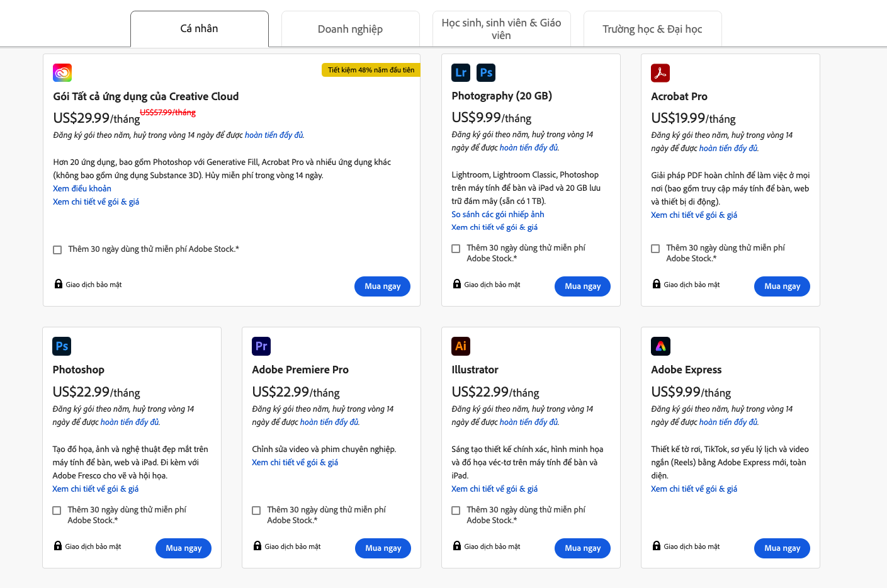887x588 pixels.
Task: Open Xem chi tiết link in Acrobat Pro card
Action: (694, 215)
